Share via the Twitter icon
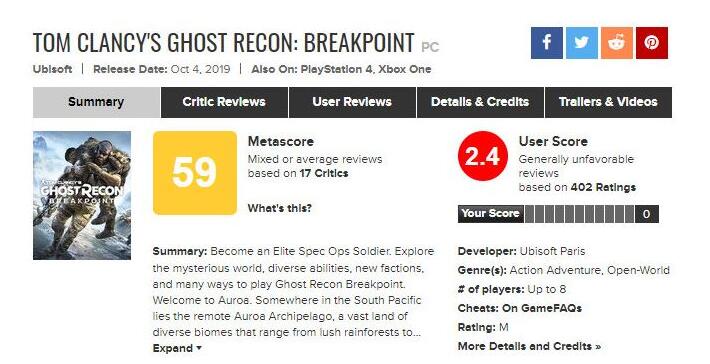The image size is (710, 364). [x=581, y=43]
